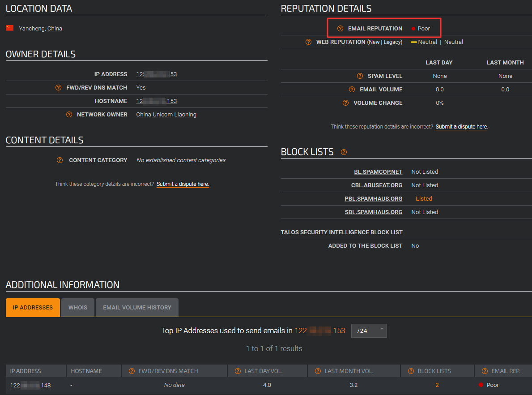Open the /24 subnet dropdown

pyautogui.click(x=369, y=331)
